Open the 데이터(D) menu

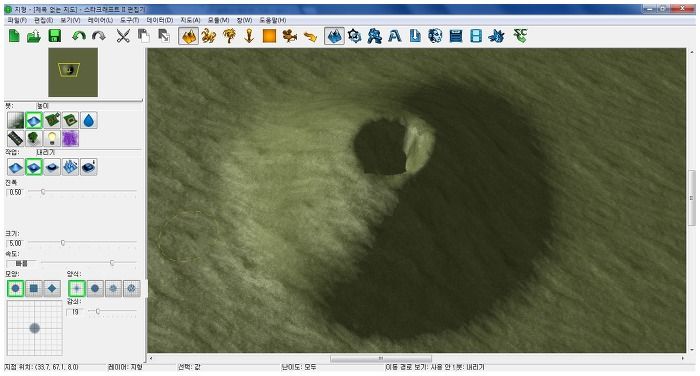point(159,20)
